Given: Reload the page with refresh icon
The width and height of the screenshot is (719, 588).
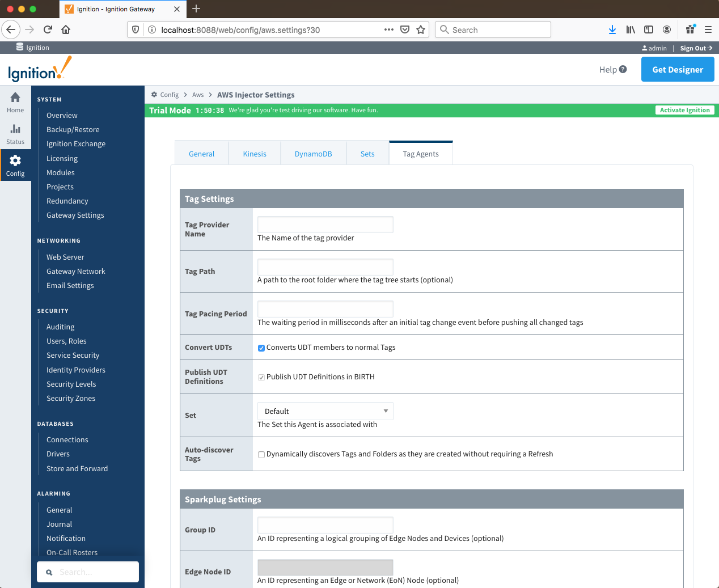Looking at the screenshot, I should click(48, 29).
